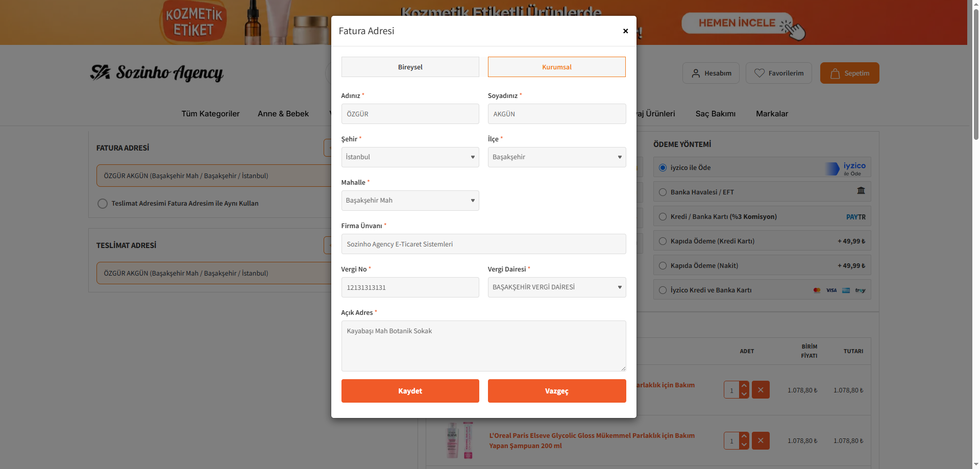Image resolution: width=980 pixels, height=469 pixels.
Task: Click the iyzico logo icon
Action: coord(846,168)
